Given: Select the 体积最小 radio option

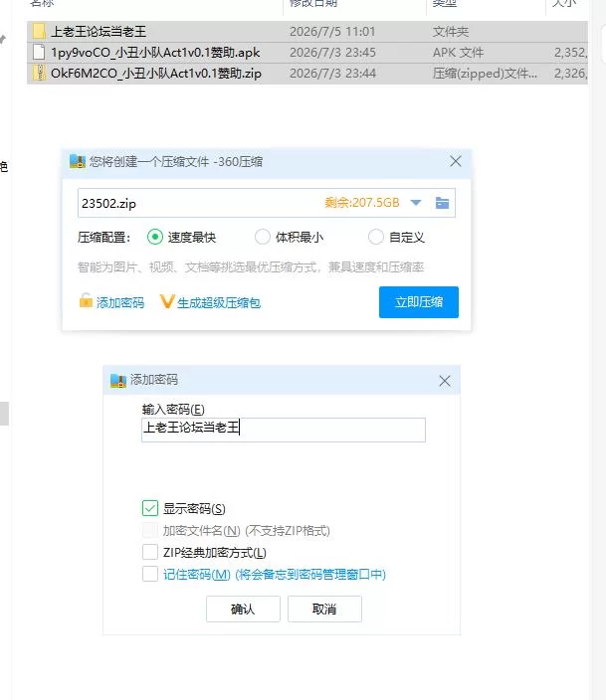Looking at the screenshot, I should tap(263, 237).
